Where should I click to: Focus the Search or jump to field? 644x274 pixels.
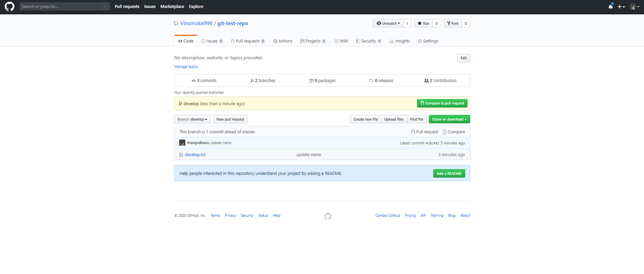tap(60, 7)
